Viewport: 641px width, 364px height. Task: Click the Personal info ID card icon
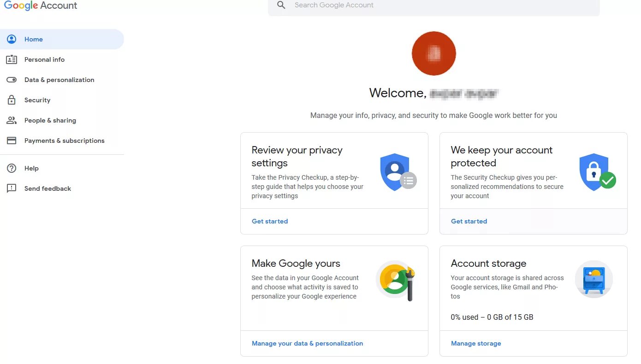12,59
